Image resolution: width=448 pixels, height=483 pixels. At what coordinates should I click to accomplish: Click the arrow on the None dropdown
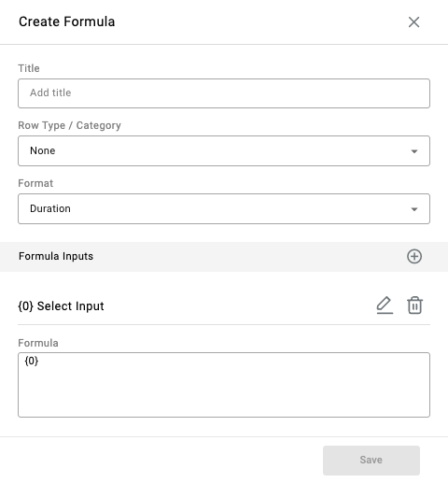coord(414,151)
